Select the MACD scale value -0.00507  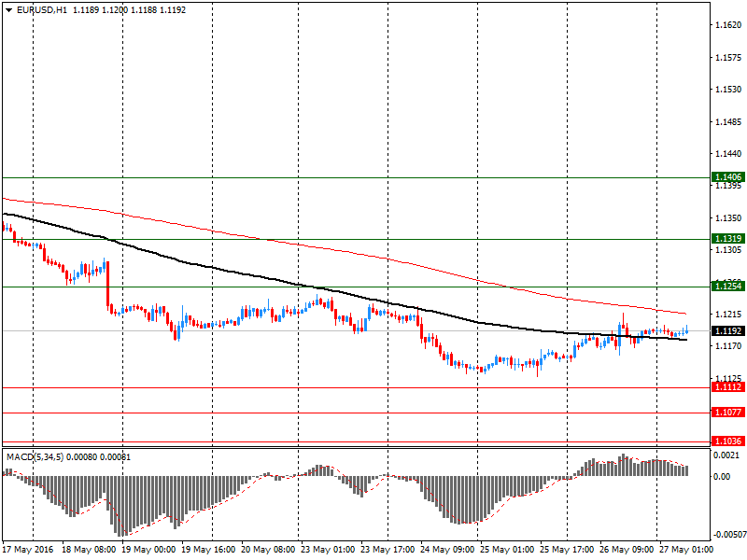coord(729,534)
